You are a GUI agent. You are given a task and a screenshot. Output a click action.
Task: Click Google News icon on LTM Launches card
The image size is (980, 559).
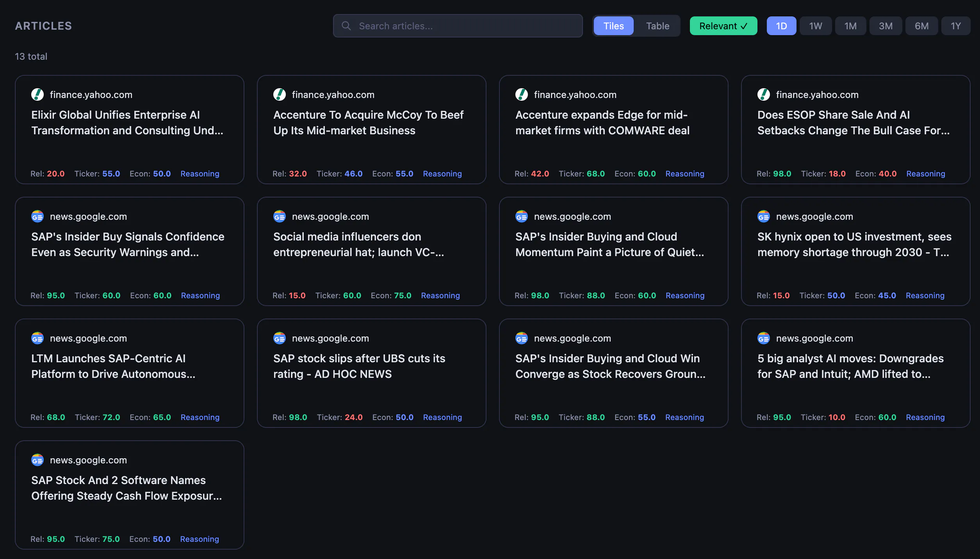point(37,338)
